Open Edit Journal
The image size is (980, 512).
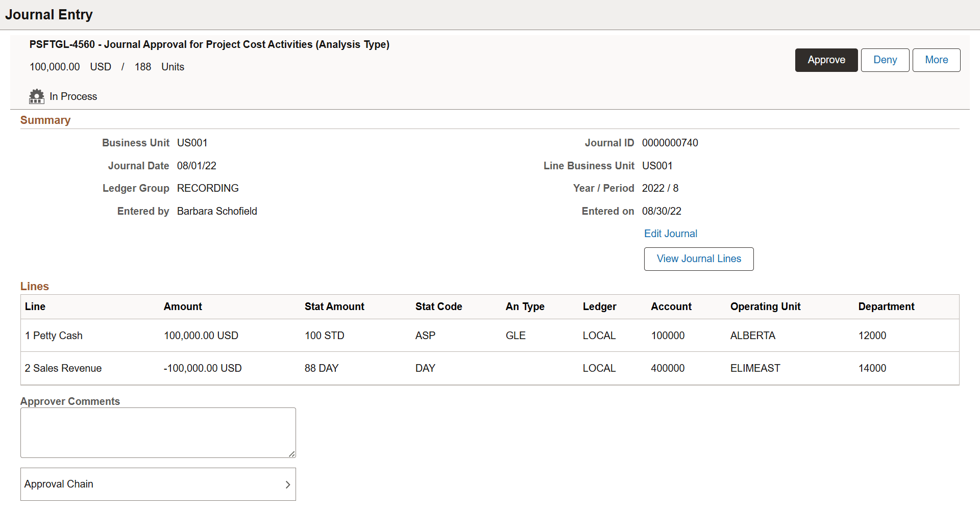pyautogui.click(x=671, y=233)
